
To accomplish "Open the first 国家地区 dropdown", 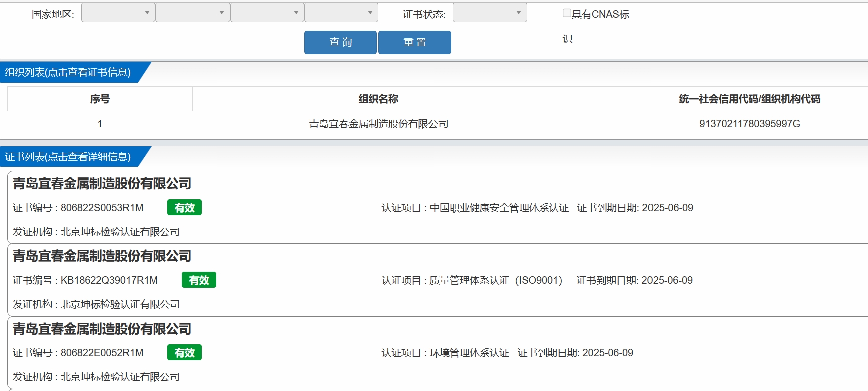I will pyautogui.click(x=118, y=13).
